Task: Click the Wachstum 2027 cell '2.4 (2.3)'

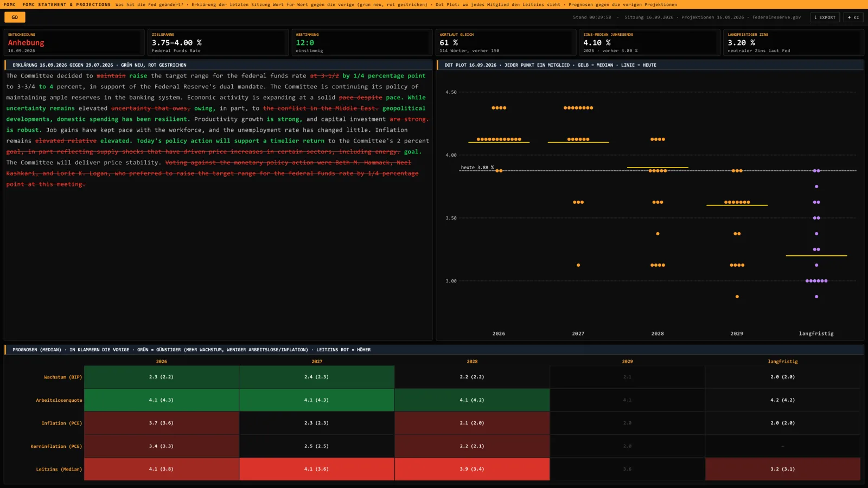Action: 317,377
